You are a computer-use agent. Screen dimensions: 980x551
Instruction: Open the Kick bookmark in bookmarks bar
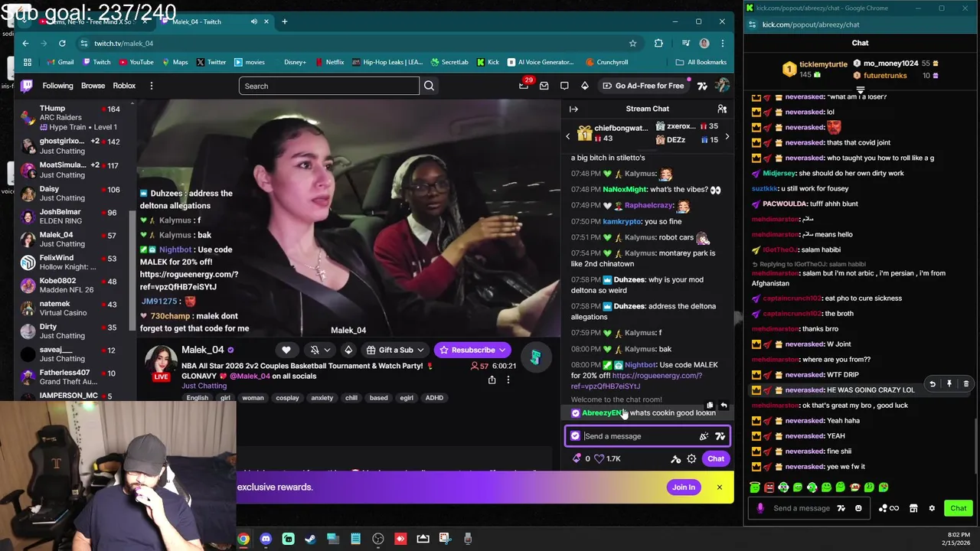(x=488, y=62)
